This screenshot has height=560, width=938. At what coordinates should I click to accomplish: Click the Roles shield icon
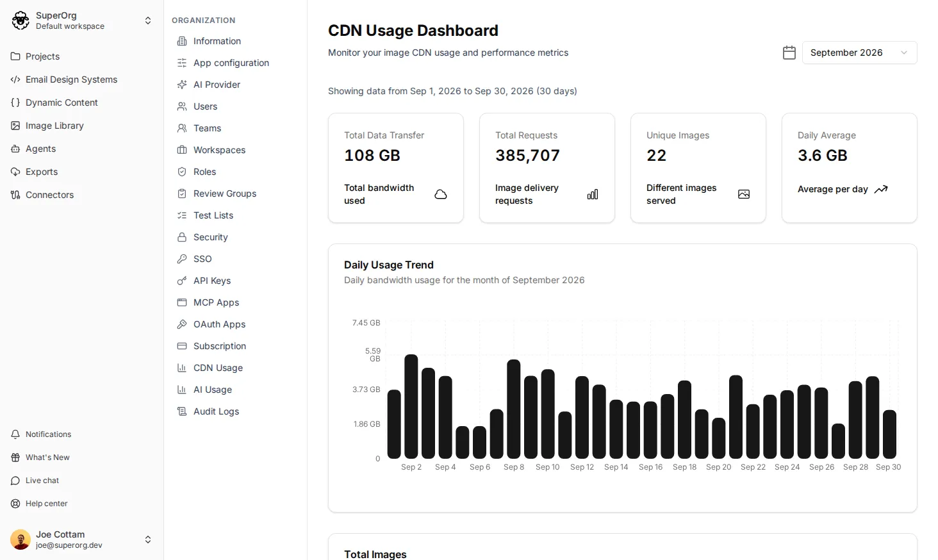[x=182, y=172]
